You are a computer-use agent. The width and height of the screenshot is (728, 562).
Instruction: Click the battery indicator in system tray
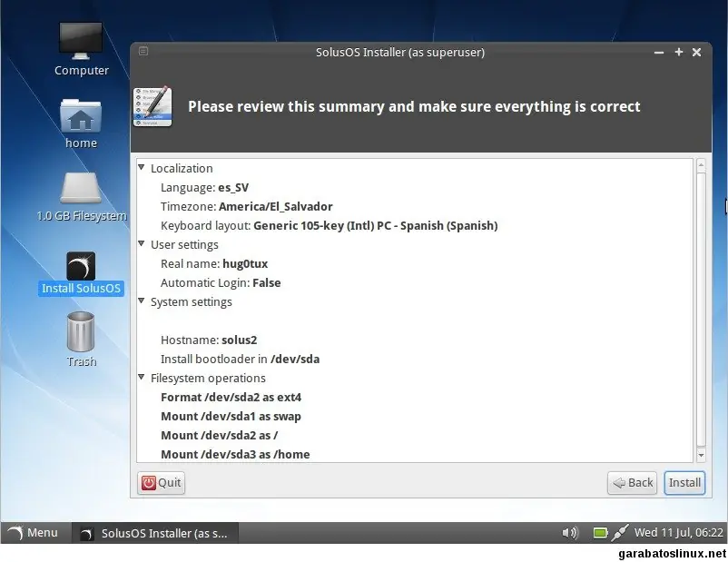600,532
